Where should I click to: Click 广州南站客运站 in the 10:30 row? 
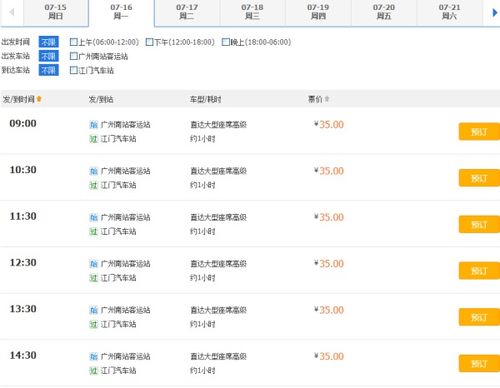coord(125,171)
